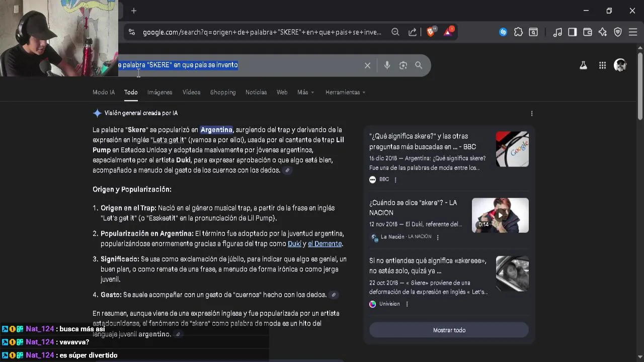Open Univision 'skereee' article
Viewport: 644px width, 362px height.
tap(428, 266)
